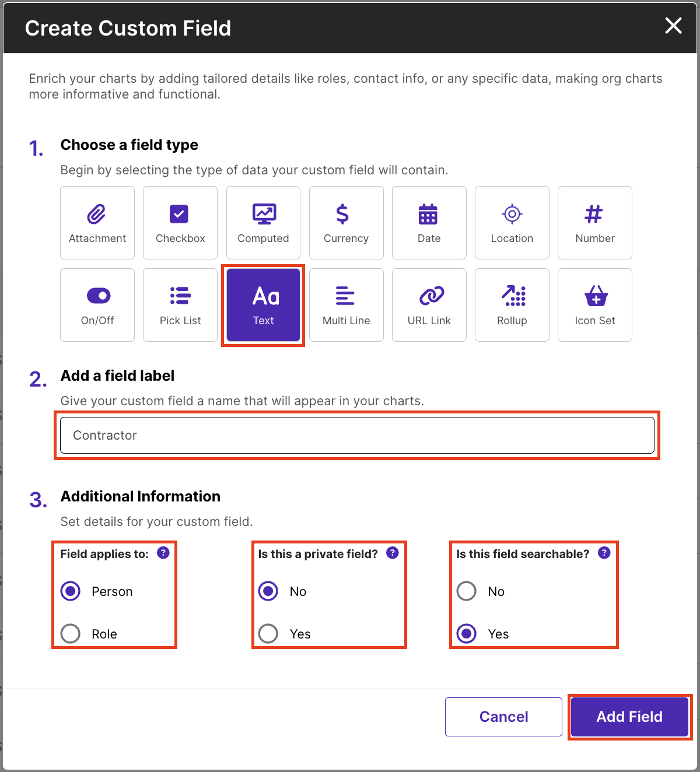Choose the Checkbox field type
Screen dimensions: 700x772
[x=180, y=223]
